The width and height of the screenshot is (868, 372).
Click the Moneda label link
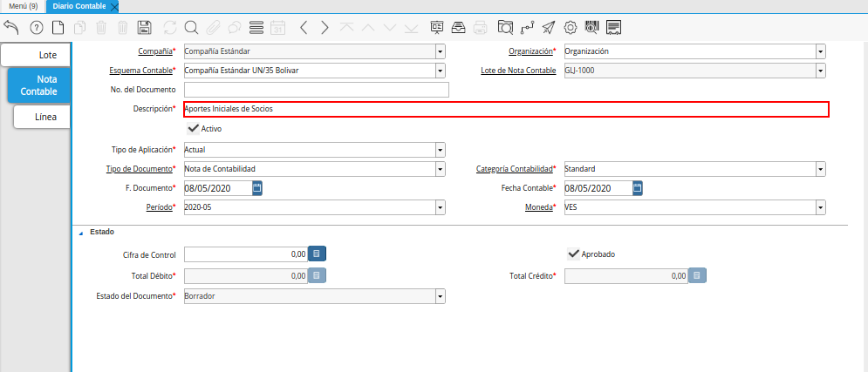538,207
